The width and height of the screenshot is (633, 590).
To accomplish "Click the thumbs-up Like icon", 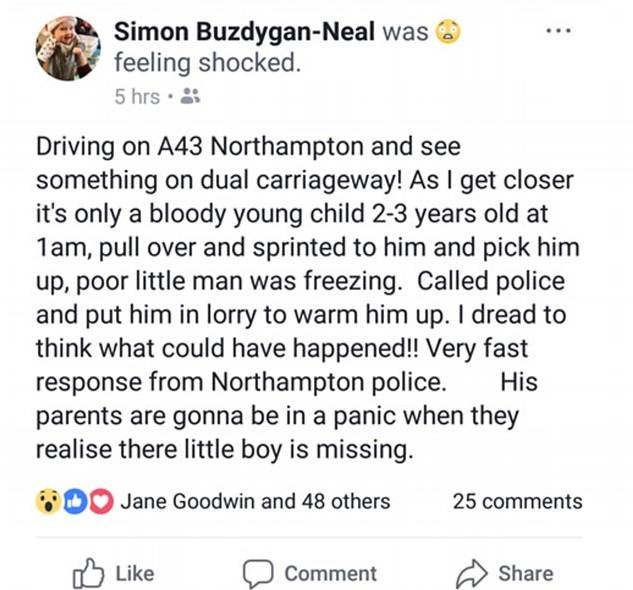I will pyautogui.click(x=88, y=573).
